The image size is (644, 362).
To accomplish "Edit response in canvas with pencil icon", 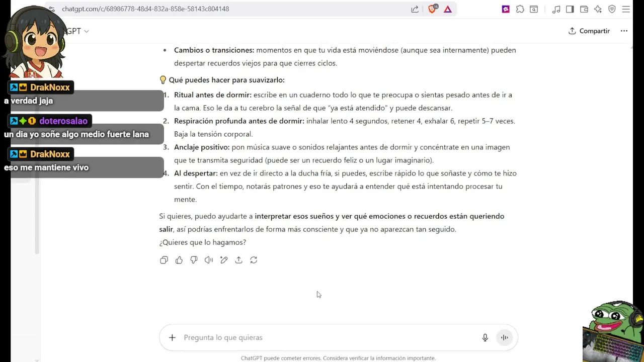I will [224, 260].
